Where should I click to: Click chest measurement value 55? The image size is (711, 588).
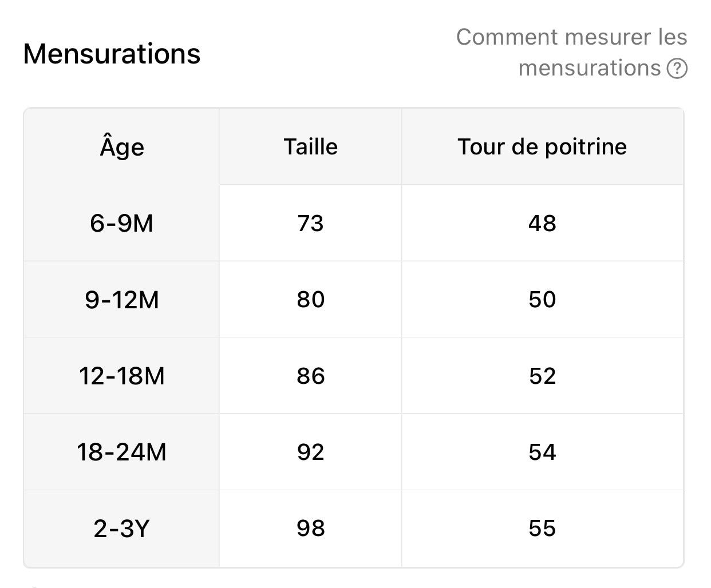[542, 529]
